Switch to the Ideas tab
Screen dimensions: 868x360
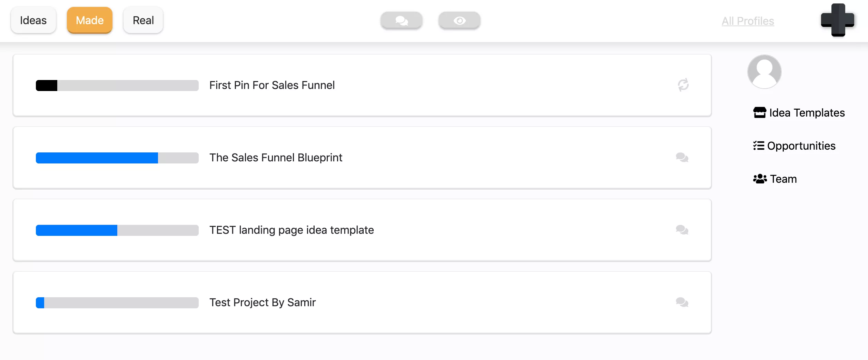coord(33,20)
